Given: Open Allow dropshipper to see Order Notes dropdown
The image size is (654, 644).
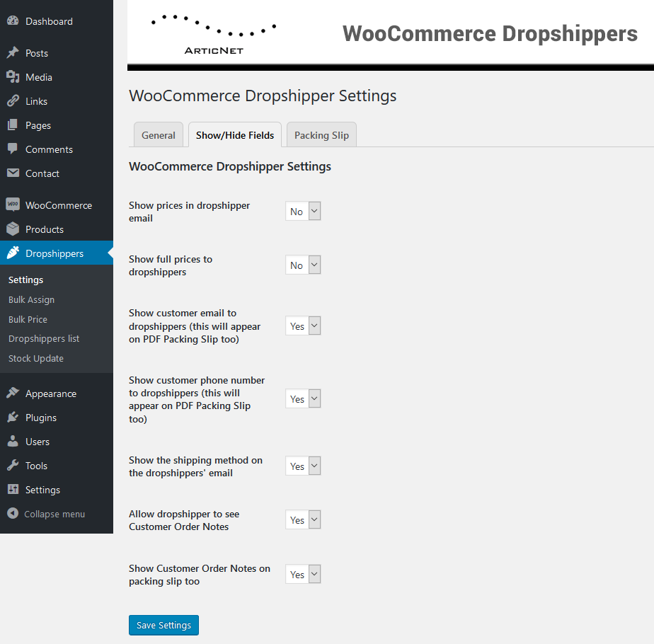Looking at the screenshot, I should (x=303, y=519).
